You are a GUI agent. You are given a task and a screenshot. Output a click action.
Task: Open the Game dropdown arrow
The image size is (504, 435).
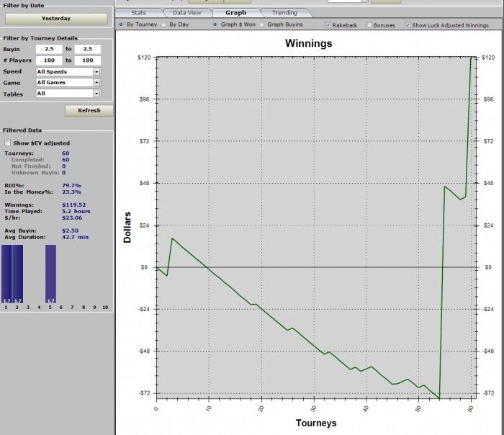tap(96, 83)
